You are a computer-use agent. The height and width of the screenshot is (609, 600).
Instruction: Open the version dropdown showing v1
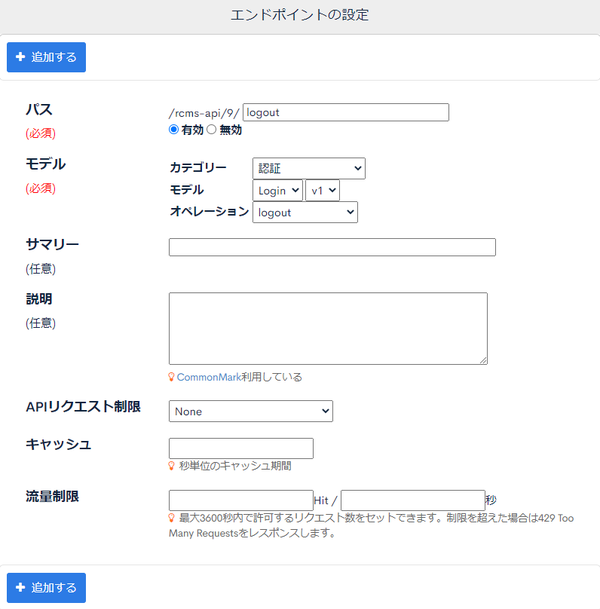tap(322, 190)
